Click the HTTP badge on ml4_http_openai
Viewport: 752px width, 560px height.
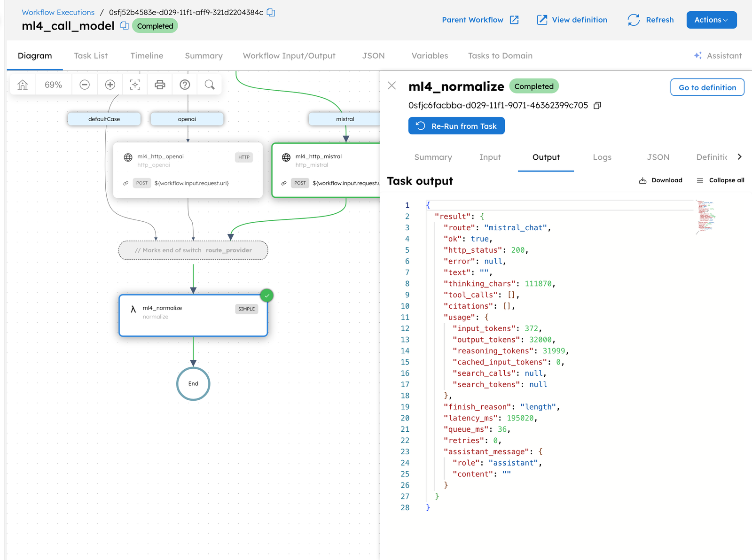pyautogui.click(x=244, y=157)
